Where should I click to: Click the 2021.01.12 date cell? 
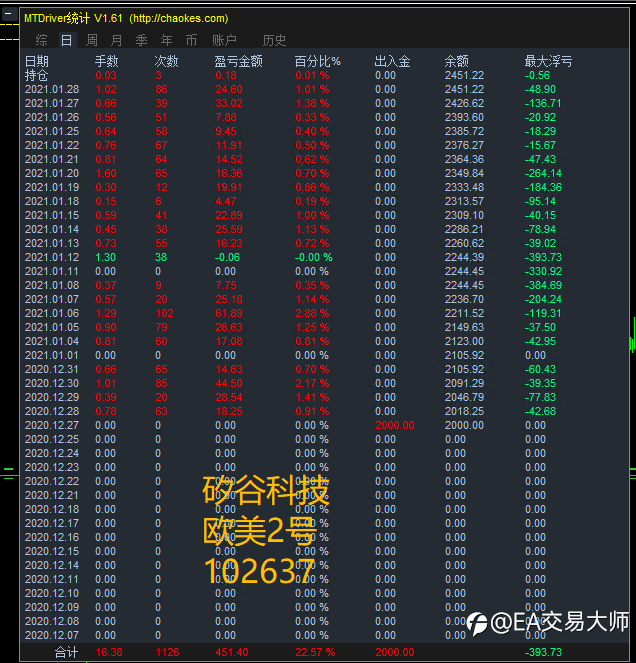[x=52, y=257]
